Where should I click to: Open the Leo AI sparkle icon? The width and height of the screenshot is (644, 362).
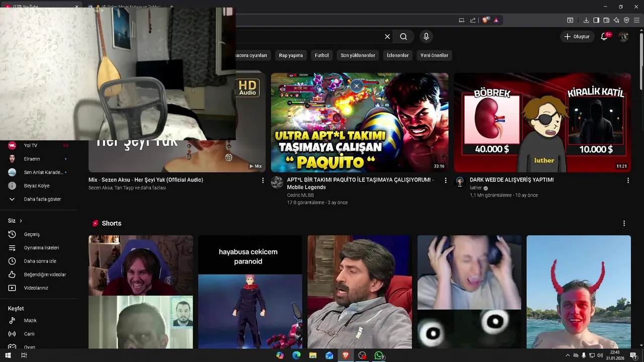[616, 20]
